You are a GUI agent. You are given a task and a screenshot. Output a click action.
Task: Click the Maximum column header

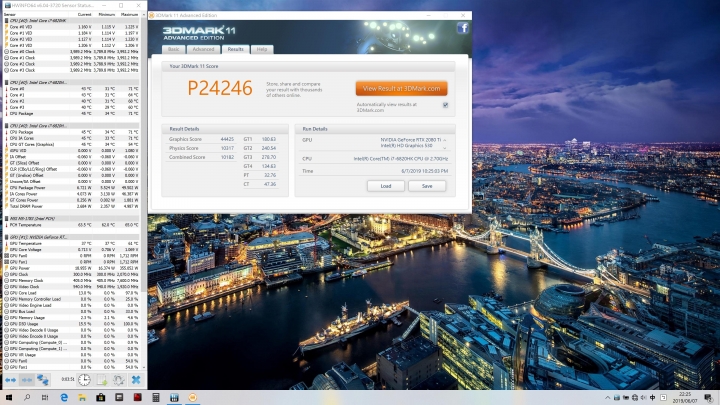(129, 15)
